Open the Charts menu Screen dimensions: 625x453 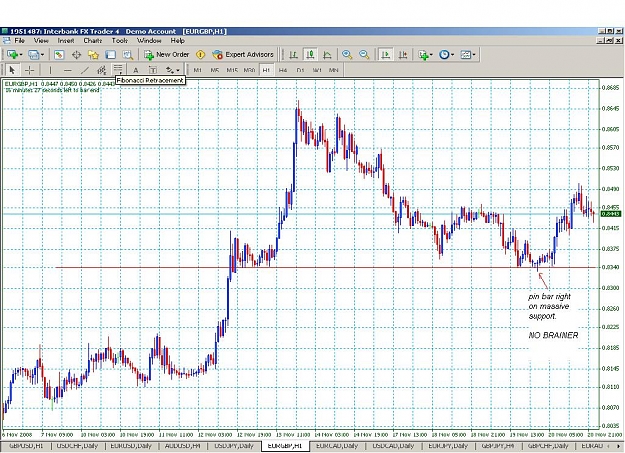coord(92,41)
